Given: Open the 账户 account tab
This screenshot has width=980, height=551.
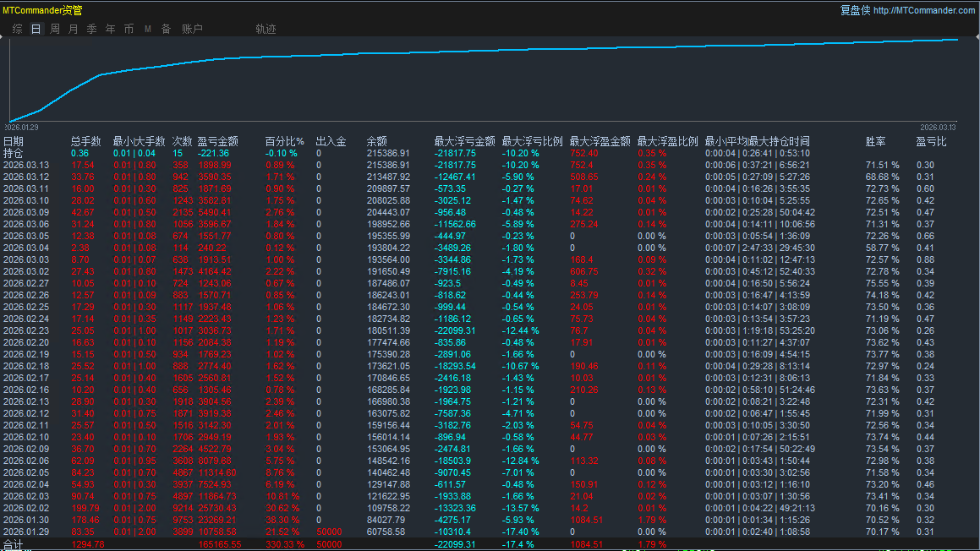Looking at the screenshot, I should [x=193, y=29].
